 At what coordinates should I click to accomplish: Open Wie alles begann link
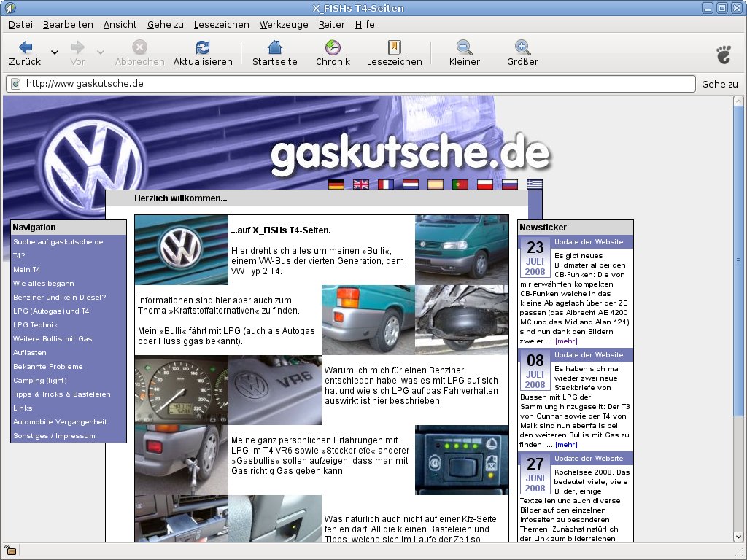pyautogui.click(x=43, y=284)
